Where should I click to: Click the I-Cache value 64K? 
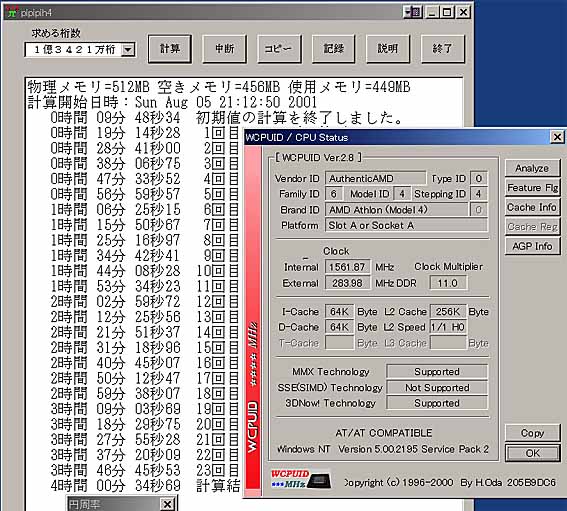click(339, 312)
